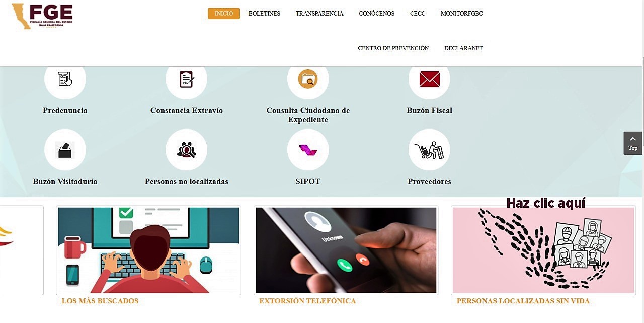The image size is (644, 323).
Task: Click the Personas no localizadas icon
Action: tap(187, 150)
